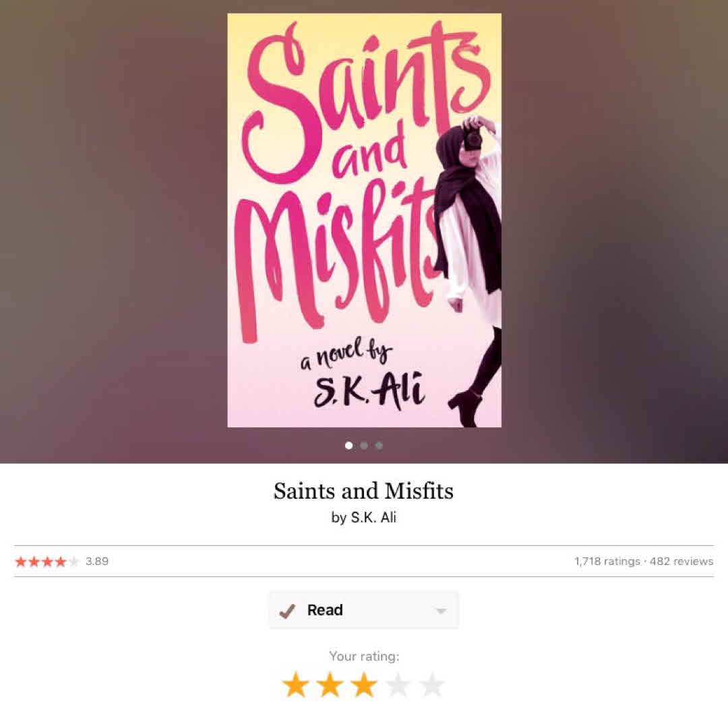Jump to the third carousel dot
This screenshot has width=728, height=728.
pos(379,446)
